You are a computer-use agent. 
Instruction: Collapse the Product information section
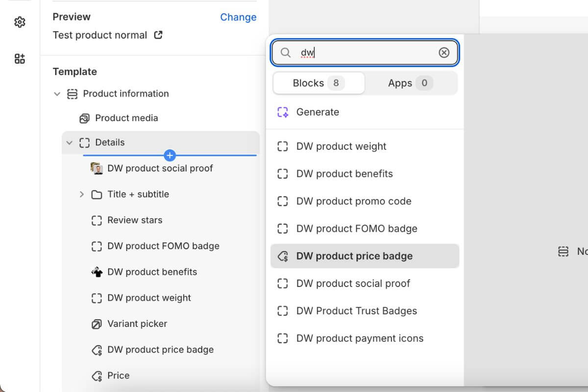(57, 94)
